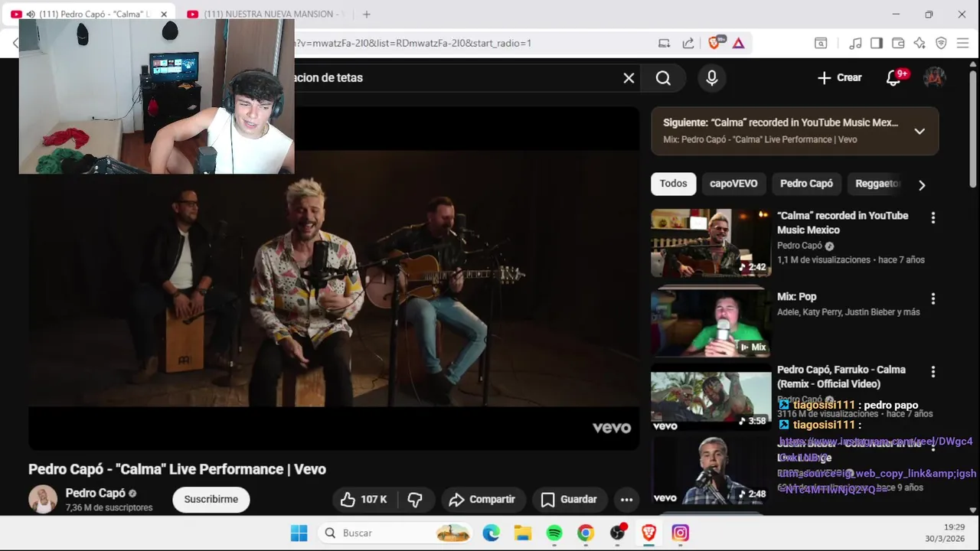
Task: Click the tab search icon in toolbar
Action: (821, 43)
